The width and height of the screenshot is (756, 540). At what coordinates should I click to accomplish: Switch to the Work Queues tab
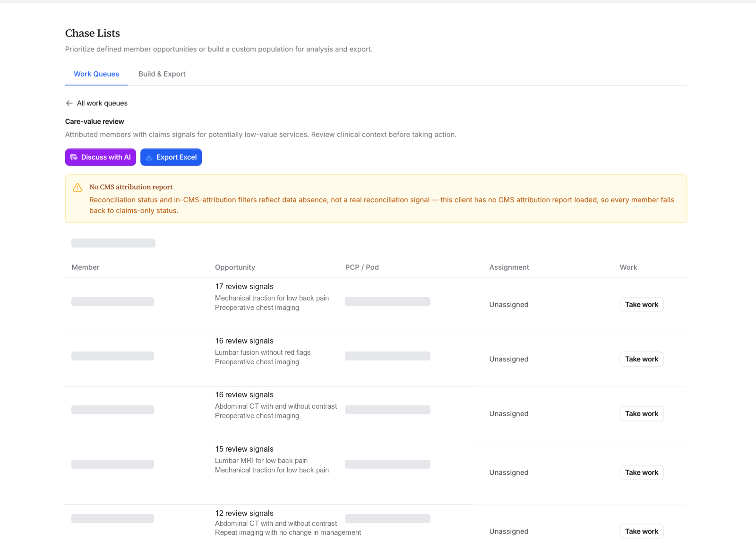96,74
